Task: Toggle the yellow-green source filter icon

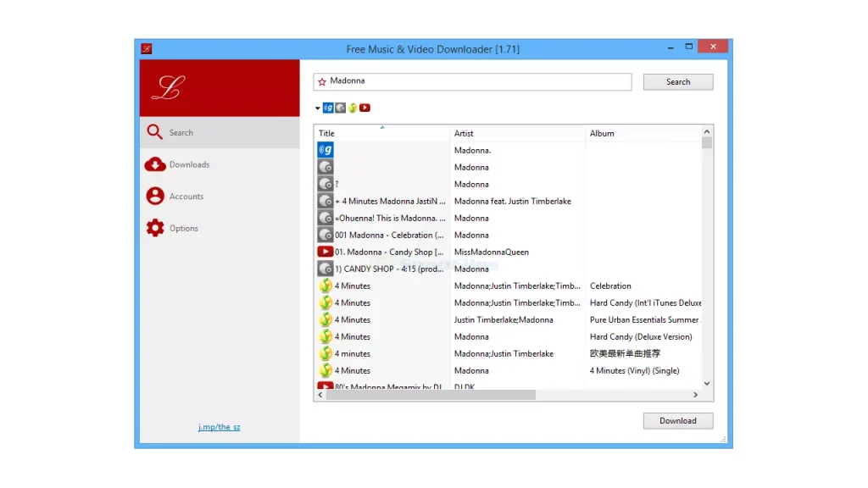Action: coord(353,108)
